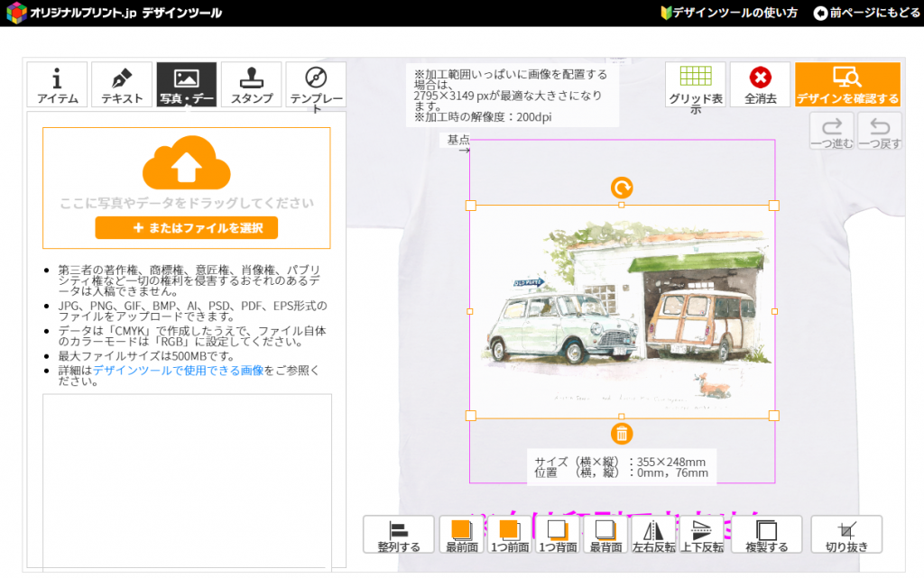The image size is (924, 578).
Task: Click the top-right resize handle of image
Action: tap(773, 206)
